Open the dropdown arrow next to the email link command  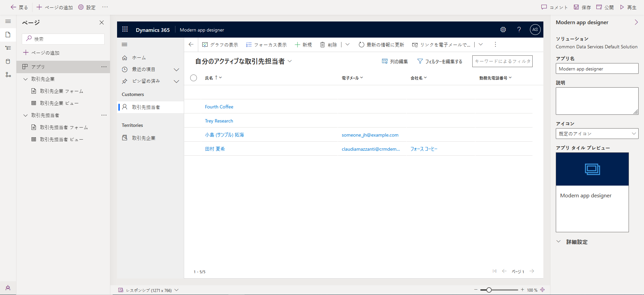point(481,45)
